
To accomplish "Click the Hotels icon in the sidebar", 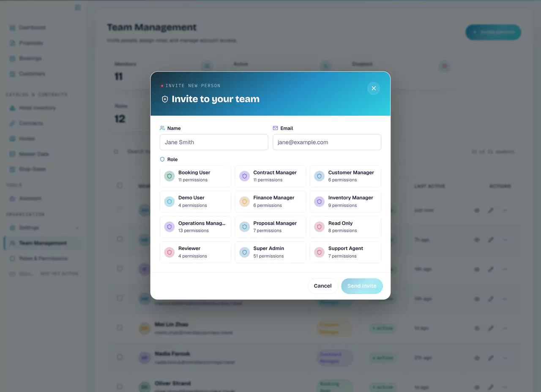I will 13,139.
